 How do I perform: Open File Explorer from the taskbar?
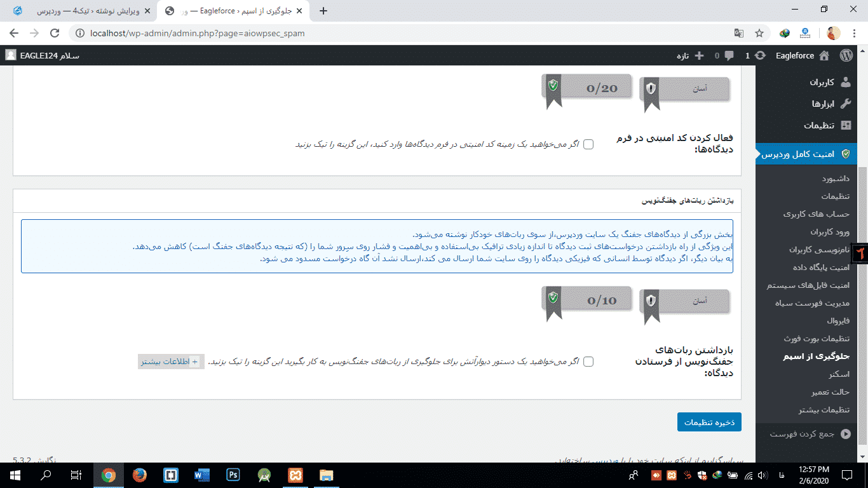pos(326,475)
